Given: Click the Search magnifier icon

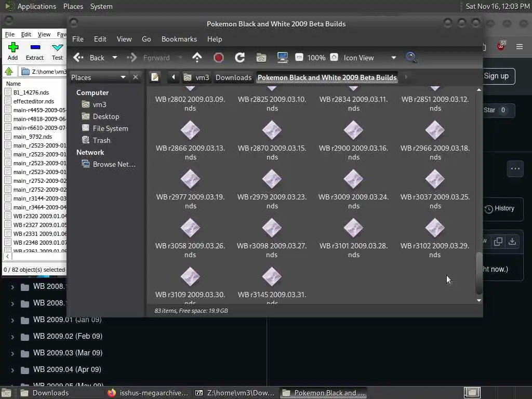Looking at the screenshot, I should click(x=411, y=58).
